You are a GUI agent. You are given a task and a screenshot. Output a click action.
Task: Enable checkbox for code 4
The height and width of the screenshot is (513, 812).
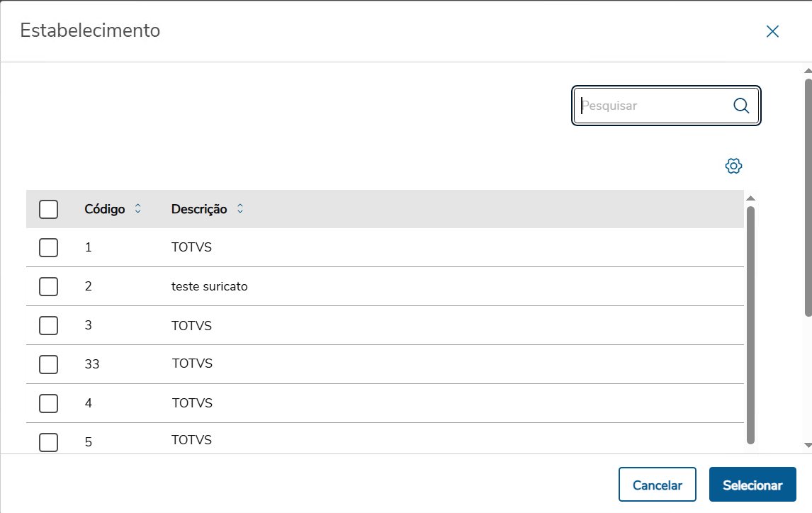tap(49, 403)
